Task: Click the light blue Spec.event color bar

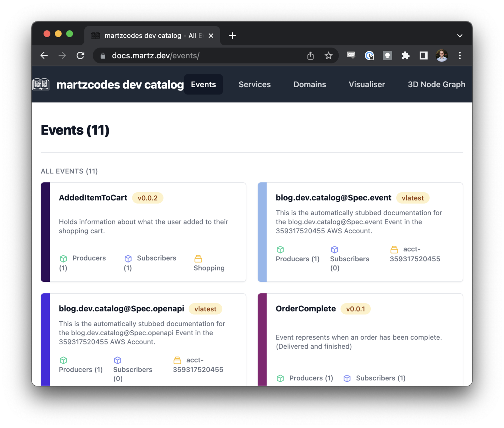Action: (262, 232)
